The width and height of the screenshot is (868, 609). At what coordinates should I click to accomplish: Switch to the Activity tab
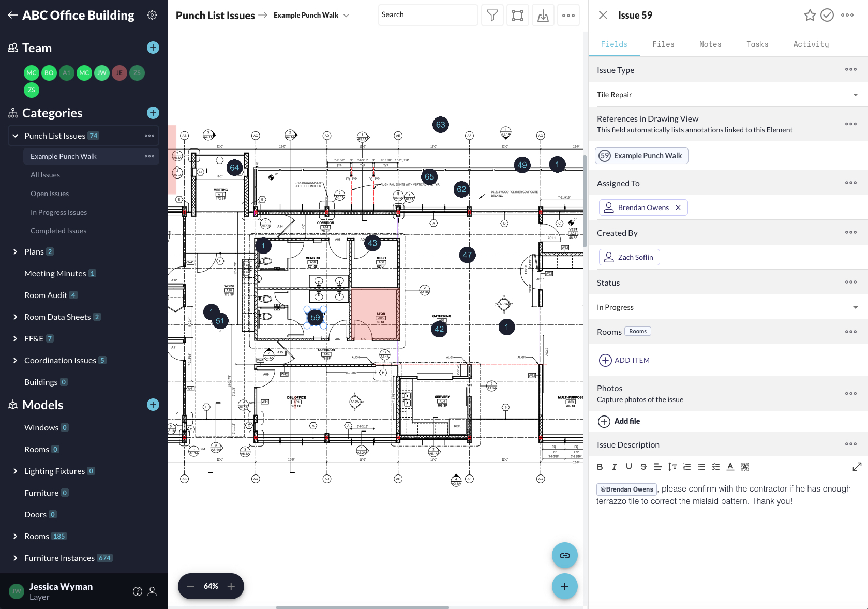[x=811, y=44]
